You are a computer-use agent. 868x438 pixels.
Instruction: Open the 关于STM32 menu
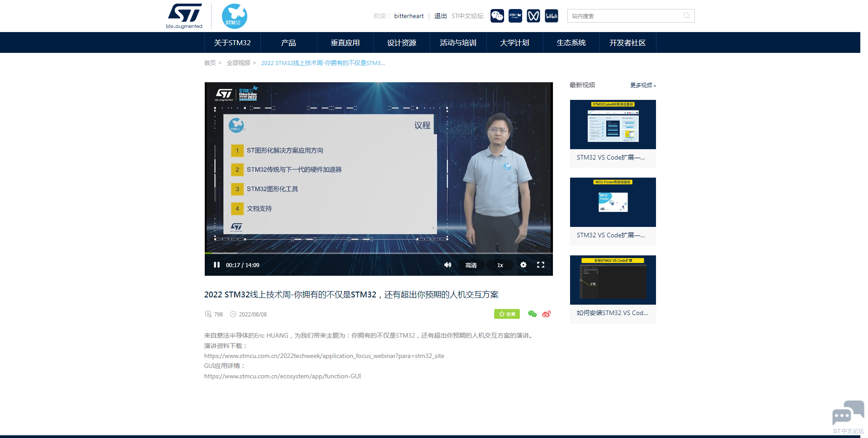click(232, 42)
